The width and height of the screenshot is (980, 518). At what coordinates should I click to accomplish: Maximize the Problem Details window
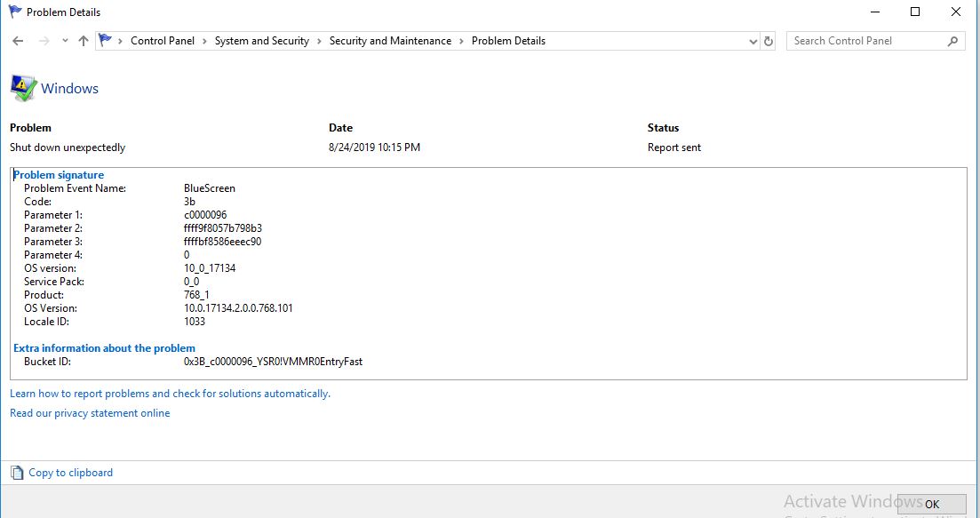click(x=915, y=12)
